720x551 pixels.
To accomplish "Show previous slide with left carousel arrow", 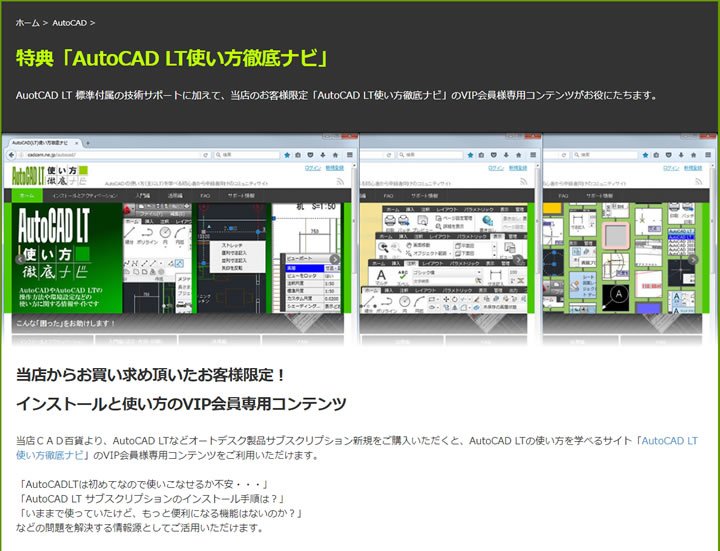I will (20, 259).
